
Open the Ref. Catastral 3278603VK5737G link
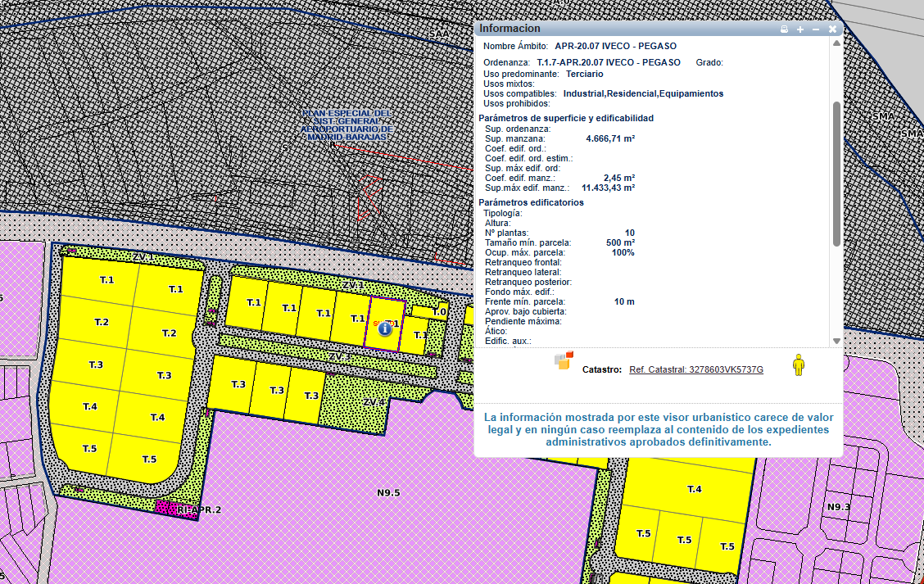click(x=696, y=370)
